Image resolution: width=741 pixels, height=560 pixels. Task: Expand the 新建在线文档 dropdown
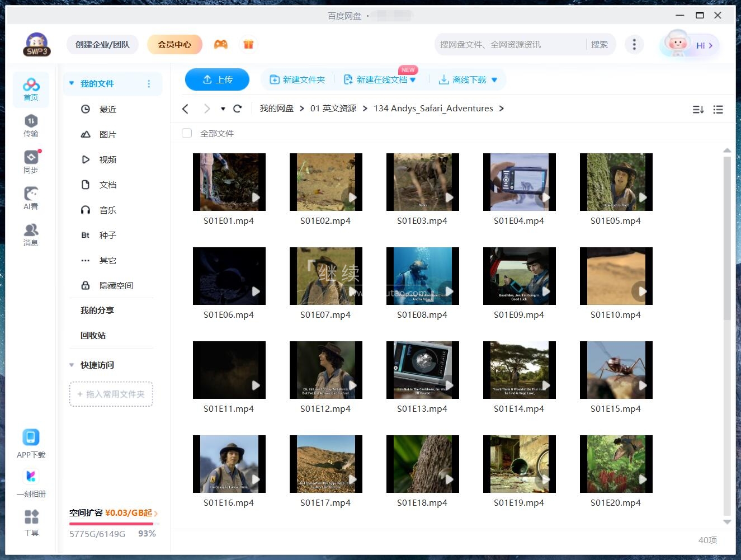(x=412, y=79)
